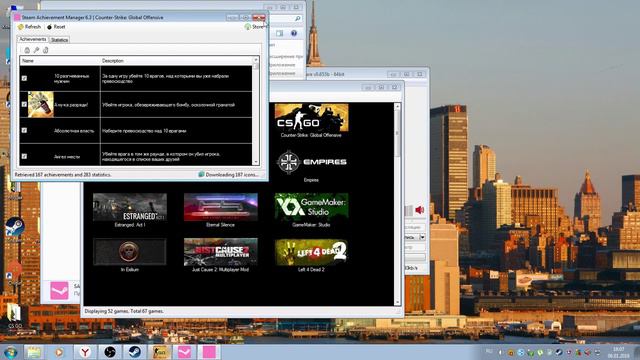This screenshot has height=360, width=640.
Task: Click game picker scrollbar down arrow
Action: click(397, 302)
